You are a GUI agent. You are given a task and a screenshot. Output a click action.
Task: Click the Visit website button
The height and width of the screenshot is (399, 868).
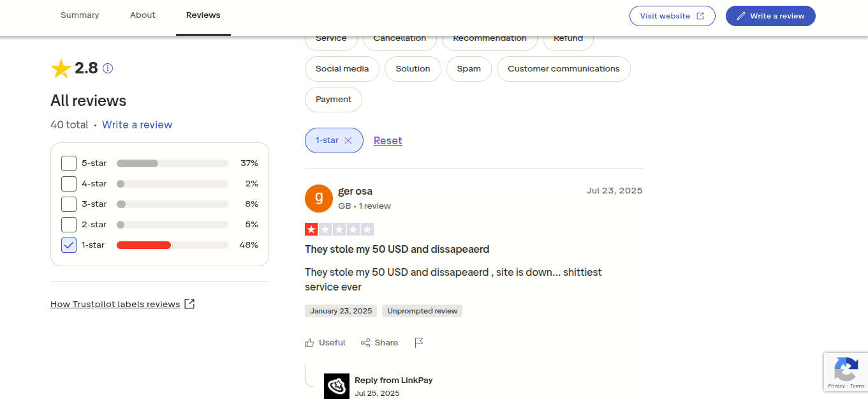(x=672, y=16)
